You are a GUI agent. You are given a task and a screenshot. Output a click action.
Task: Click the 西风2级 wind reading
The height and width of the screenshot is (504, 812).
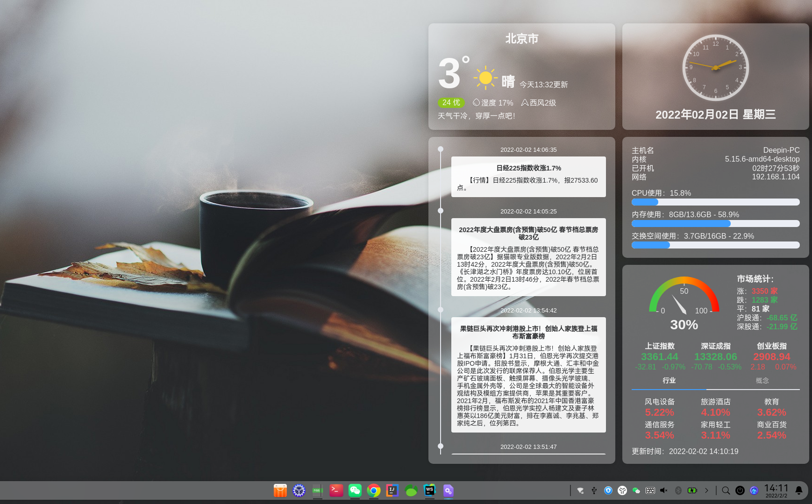(539, 103)
